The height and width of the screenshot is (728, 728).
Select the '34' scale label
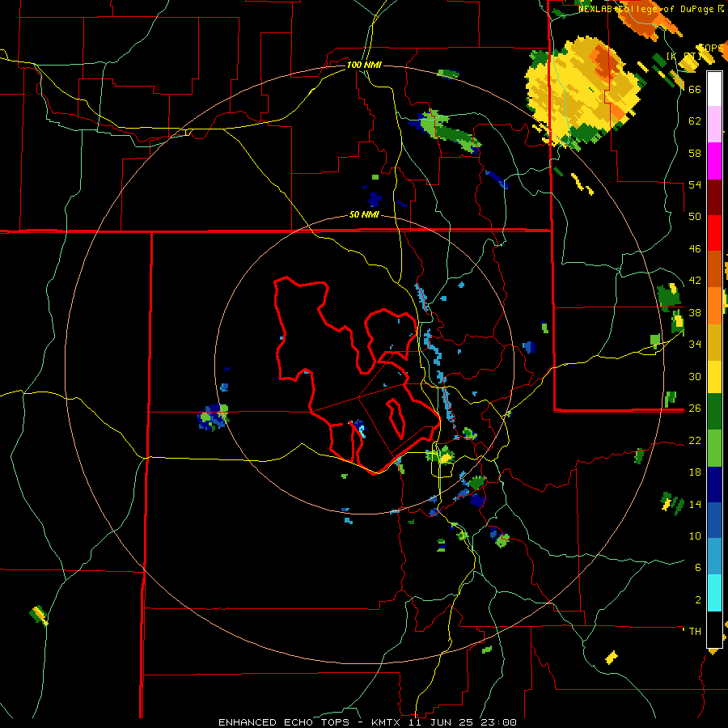(x=695, y=345)
